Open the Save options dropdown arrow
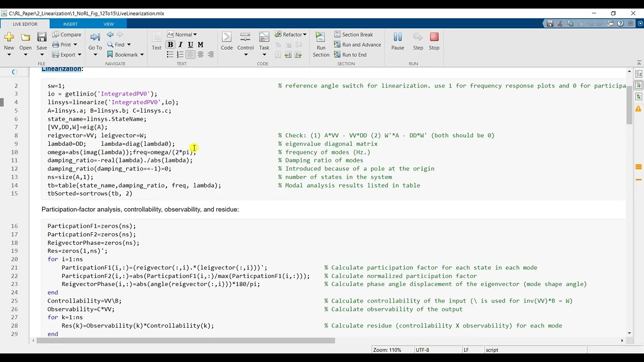644x362 pixels. (x=42, y=54)
